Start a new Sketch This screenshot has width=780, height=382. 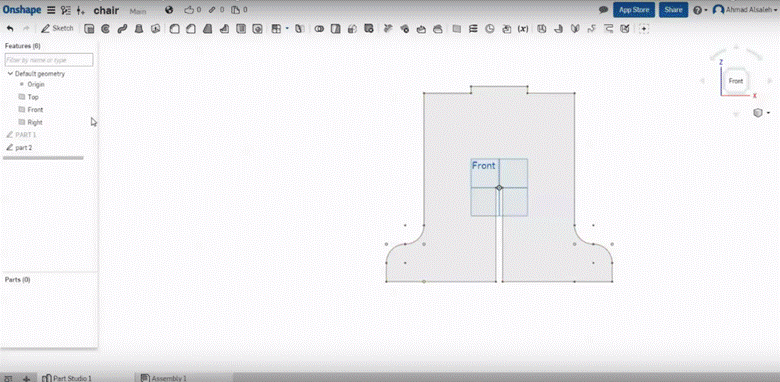57,28
